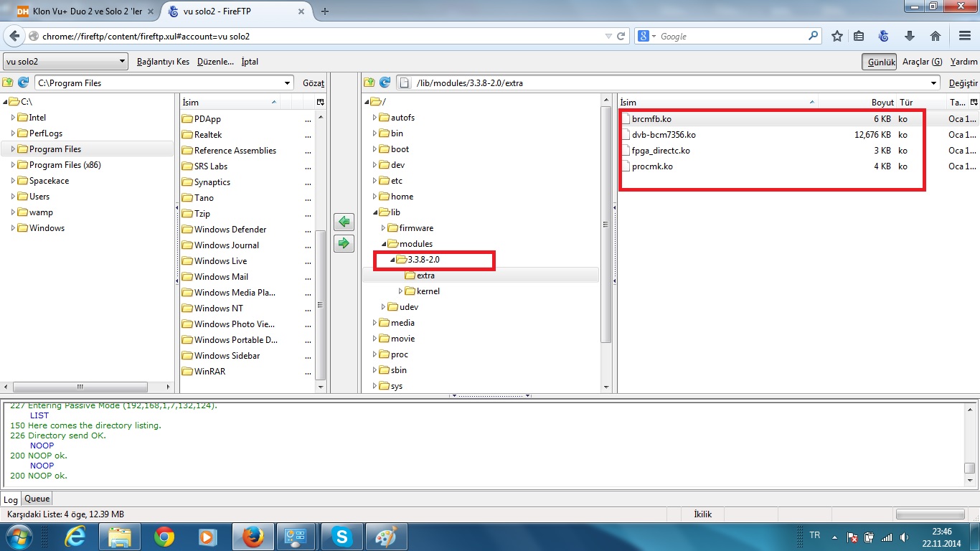Bookmark this page with the star icon
980x551 pixels.
click(837, 36)
